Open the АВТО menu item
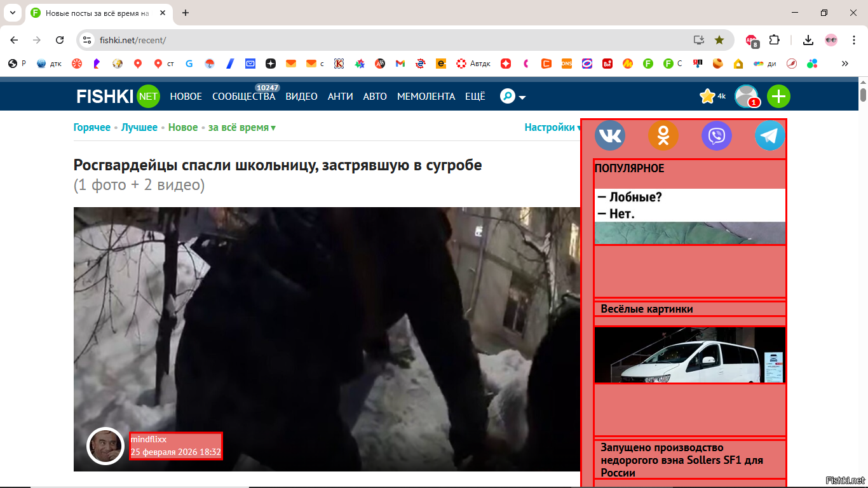 [375, 97]
